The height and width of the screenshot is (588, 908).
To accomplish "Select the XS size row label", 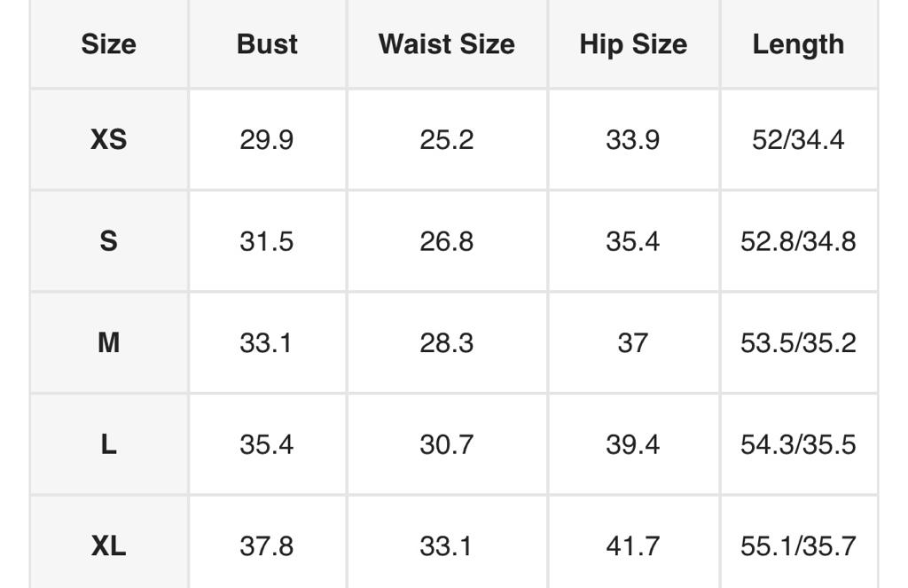I will click(x=108, y=139).
